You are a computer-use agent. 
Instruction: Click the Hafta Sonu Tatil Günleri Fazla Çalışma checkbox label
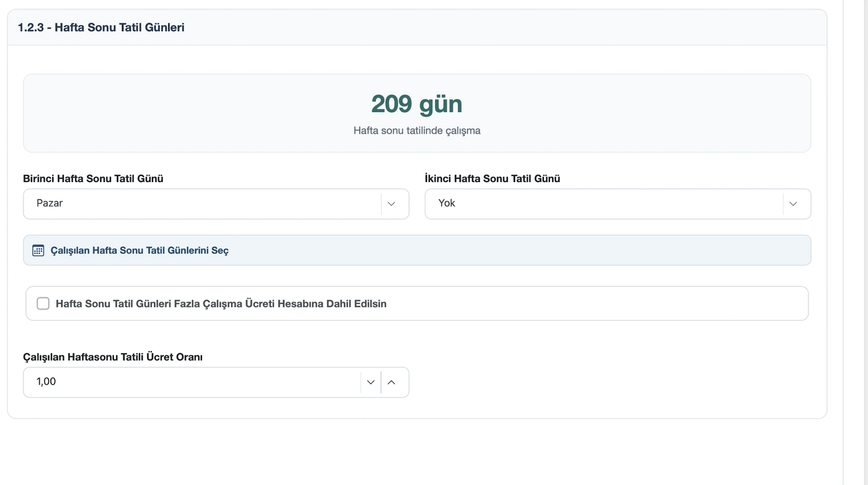click(221, 304)
